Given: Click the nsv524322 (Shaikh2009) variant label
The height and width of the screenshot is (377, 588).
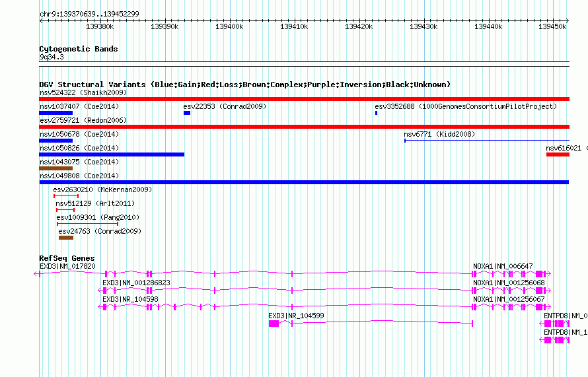Looking at the screenshot, I should point(83,92).
